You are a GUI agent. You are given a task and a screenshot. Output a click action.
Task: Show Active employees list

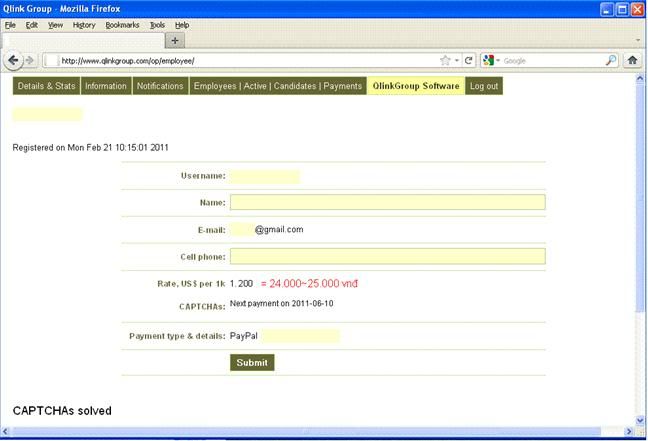255,86
